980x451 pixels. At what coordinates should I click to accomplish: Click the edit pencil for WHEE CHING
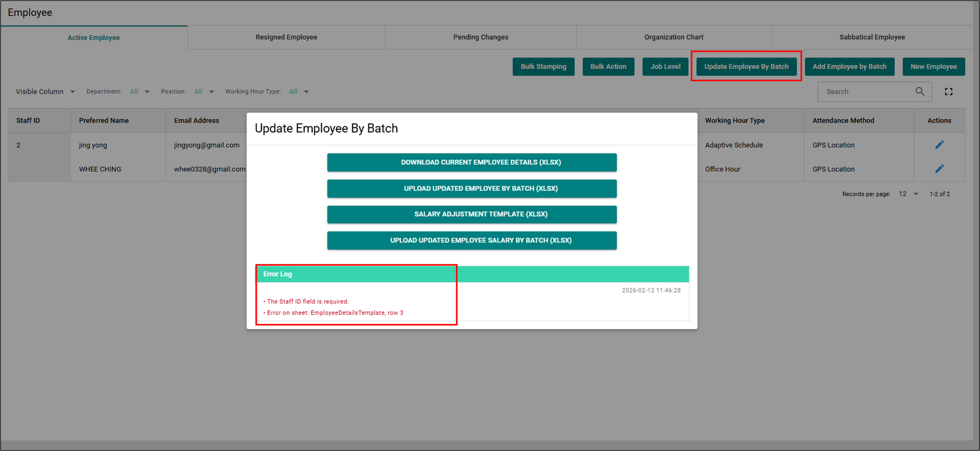pos(939,169)
